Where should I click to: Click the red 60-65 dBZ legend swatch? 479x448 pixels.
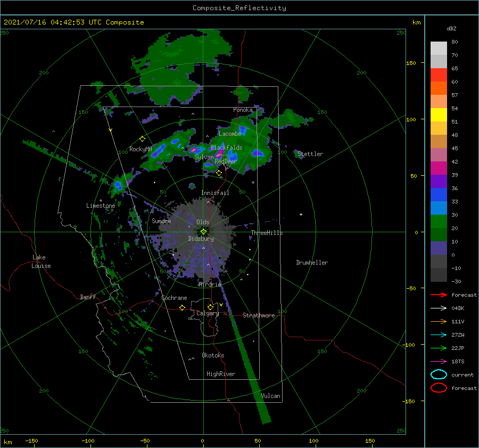[439, 75]
